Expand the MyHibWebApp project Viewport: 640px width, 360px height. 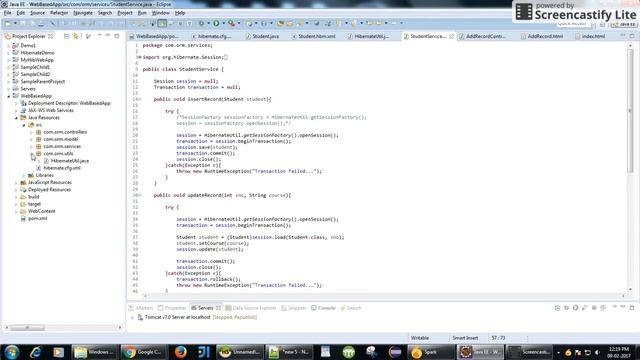9,60
